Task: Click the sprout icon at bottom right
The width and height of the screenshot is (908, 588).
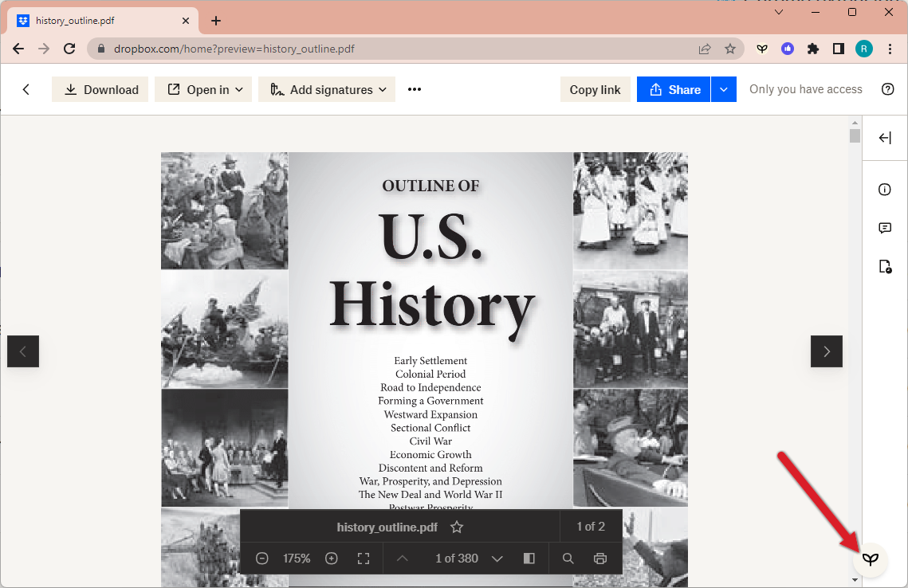Action: (871, 559)
